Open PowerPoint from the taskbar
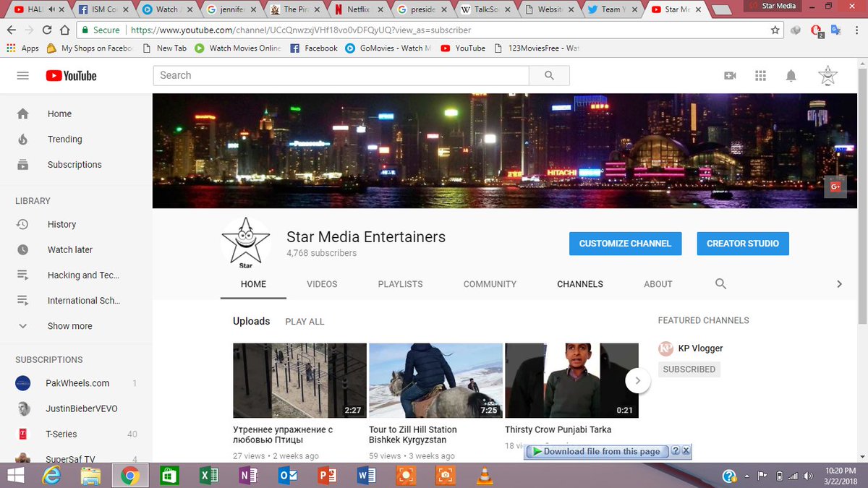The width and height of the screenshot is (868, 488). pyautogui.click(x=328, y=476)
